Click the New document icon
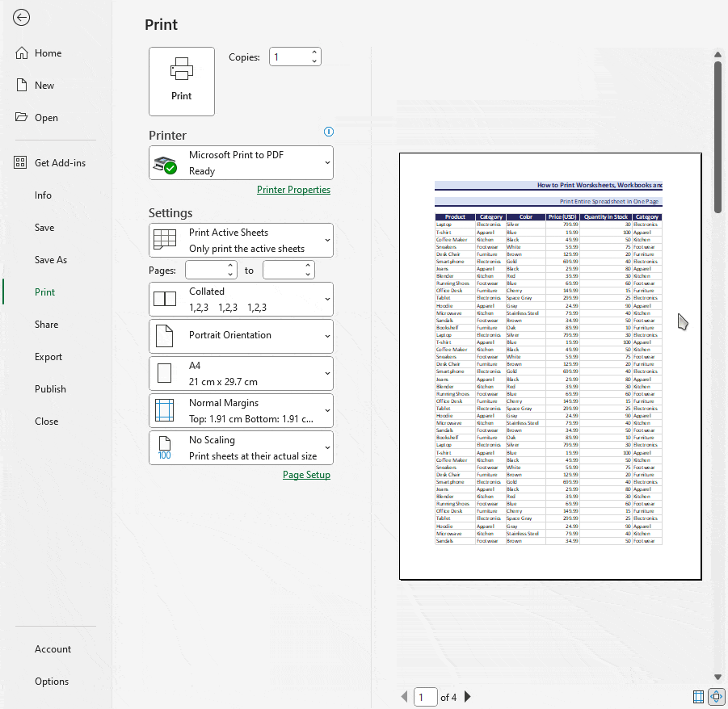 (x=22, y=85)
